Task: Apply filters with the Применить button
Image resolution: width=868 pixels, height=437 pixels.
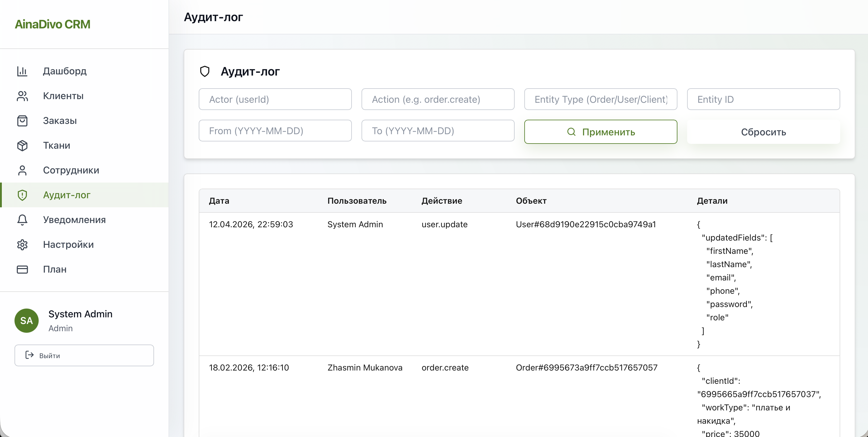Action: 600,132
